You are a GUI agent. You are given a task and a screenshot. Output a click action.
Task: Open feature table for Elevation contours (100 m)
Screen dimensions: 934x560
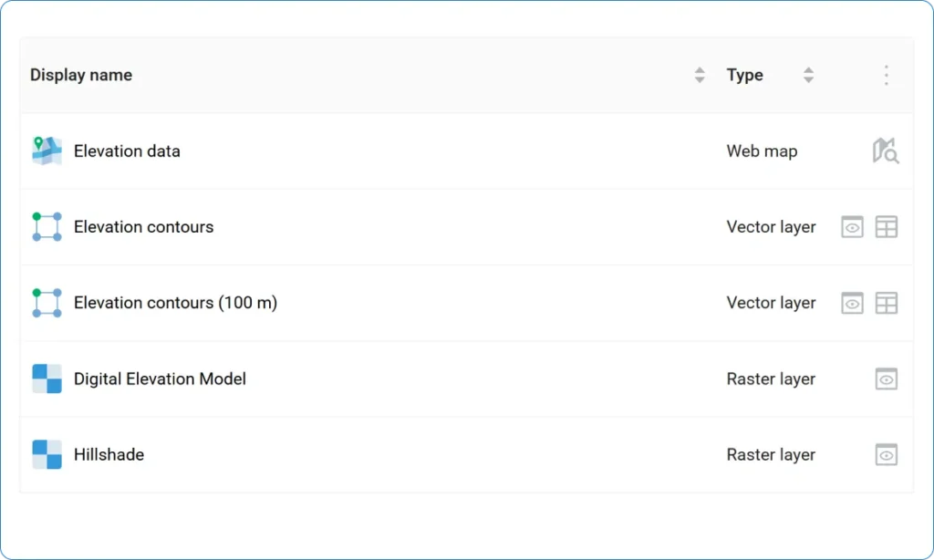[887, 303]
